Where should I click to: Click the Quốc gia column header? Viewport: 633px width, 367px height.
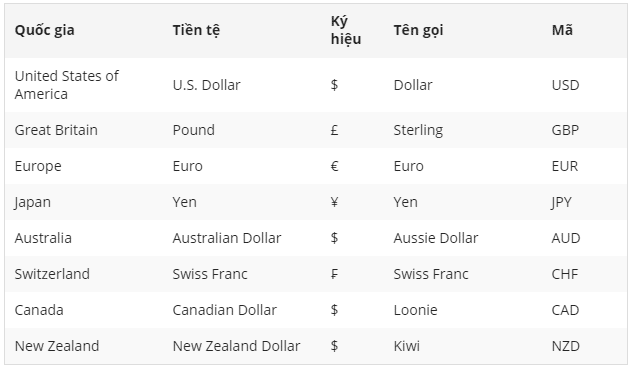click(44, 30)
